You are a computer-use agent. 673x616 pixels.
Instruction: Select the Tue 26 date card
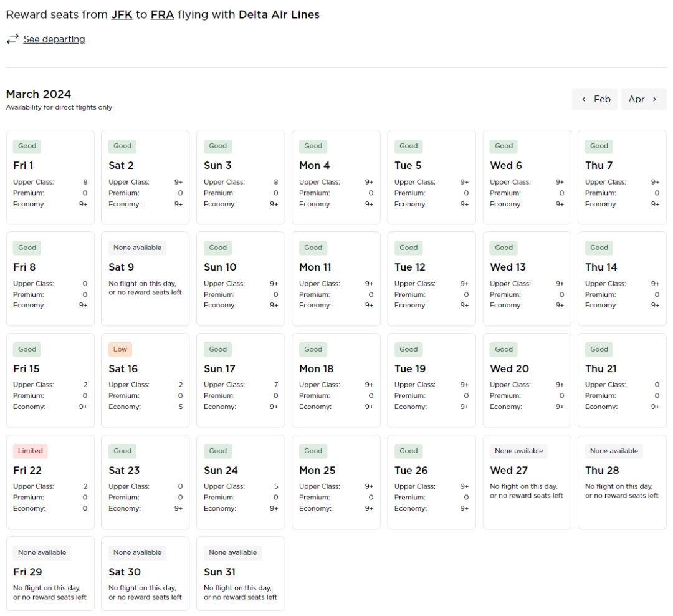[x=431, y=482]
